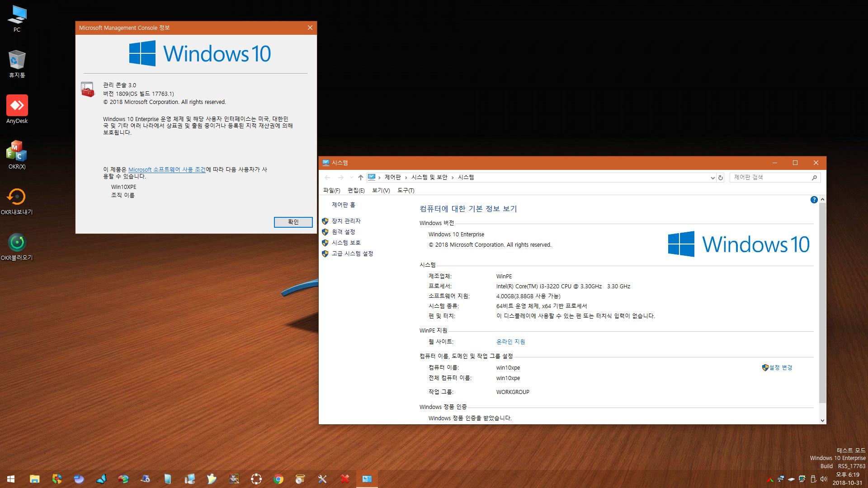The image size is (868, 488).
Task: Click the red X icon on taskbar
Action: click(344, 479)
